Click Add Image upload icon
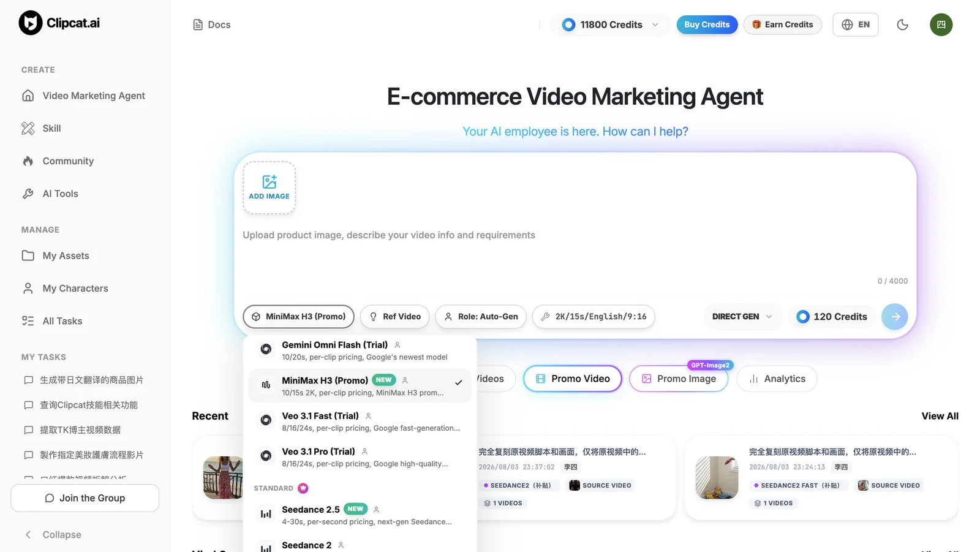Screen dimensions: 980x552 [269, 182]
